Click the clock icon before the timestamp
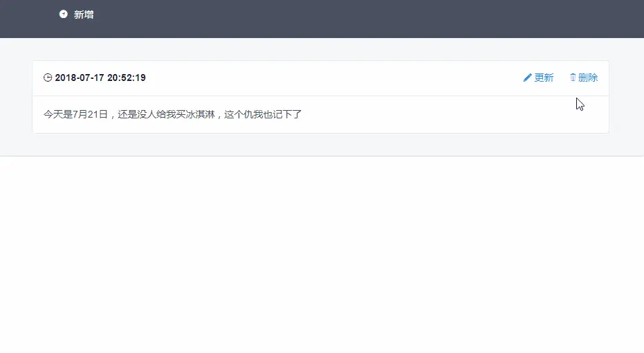The image size is (644, 353). pyautogui.click(x=48, y=78)
